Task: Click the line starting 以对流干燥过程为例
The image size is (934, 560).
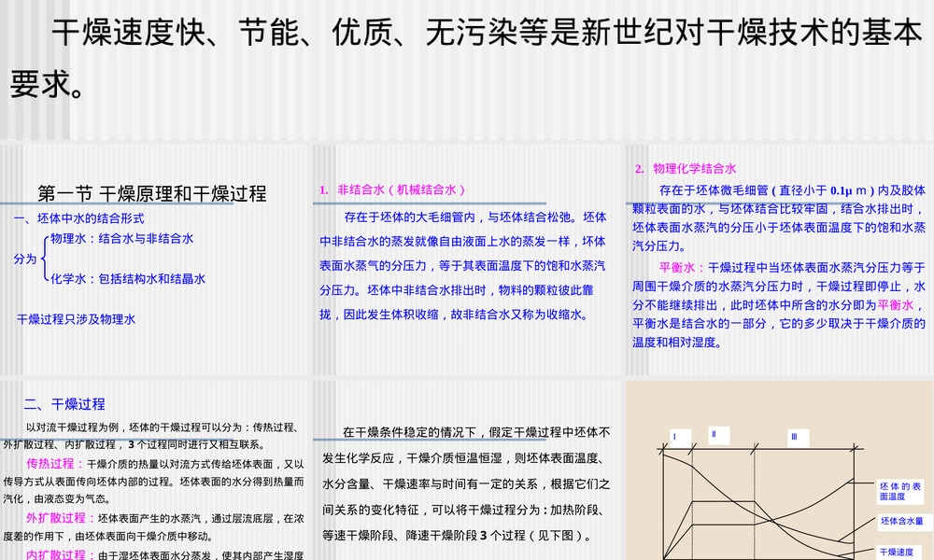Action: click(162, 427)
